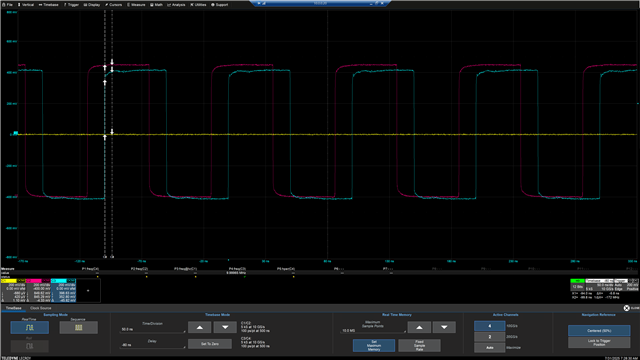Image resolution: width=640 pixels, height=360 pixels.
Task: Click the Maximum Sample Points field
Action: point(373,330)
